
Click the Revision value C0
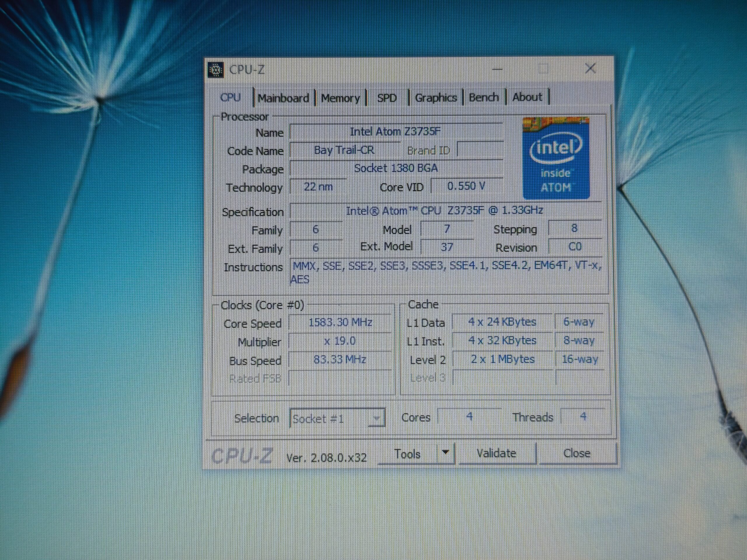[x=575, y=246]
